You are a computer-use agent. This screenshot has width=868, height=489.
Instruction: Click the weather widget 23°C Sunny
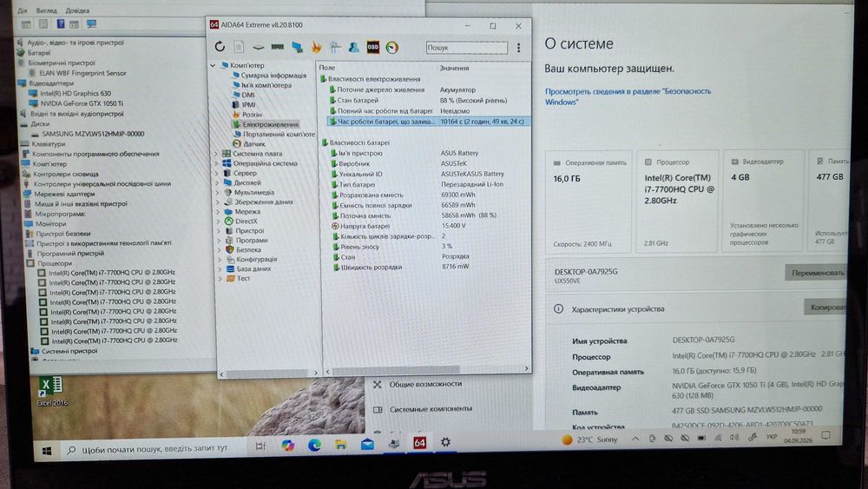pos(589,439)
